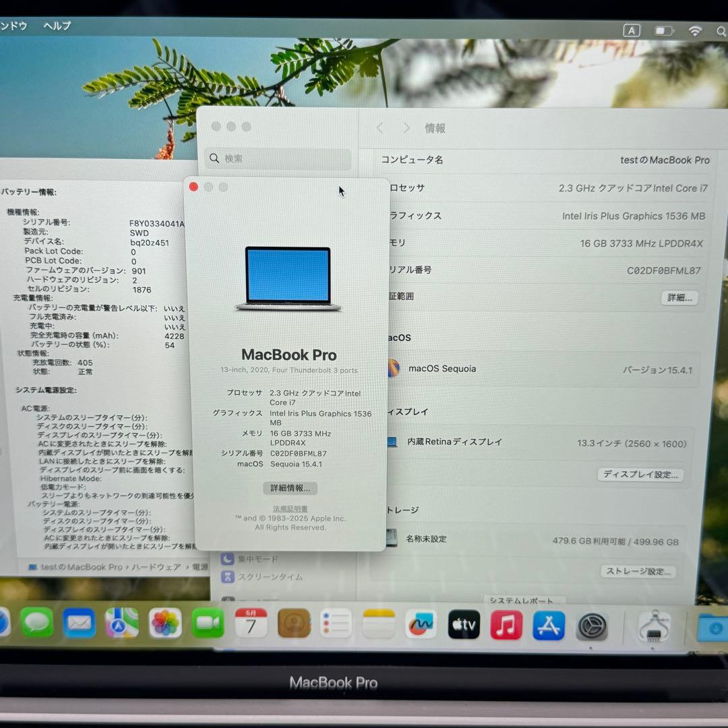Click the back chevron above 情報
Viewport: 728px width, 728px height.
click(380, 128)
